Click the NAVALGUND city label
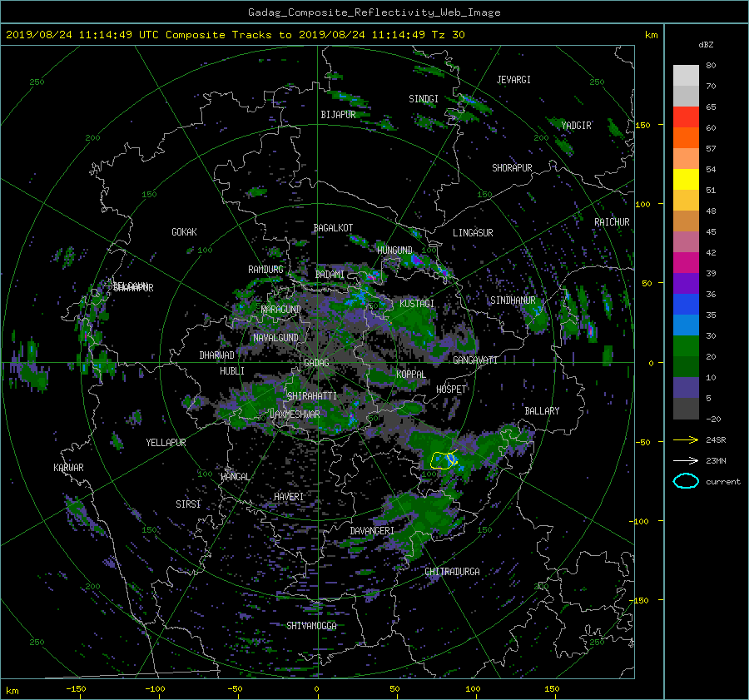The image size is (749, 700). 275,338
